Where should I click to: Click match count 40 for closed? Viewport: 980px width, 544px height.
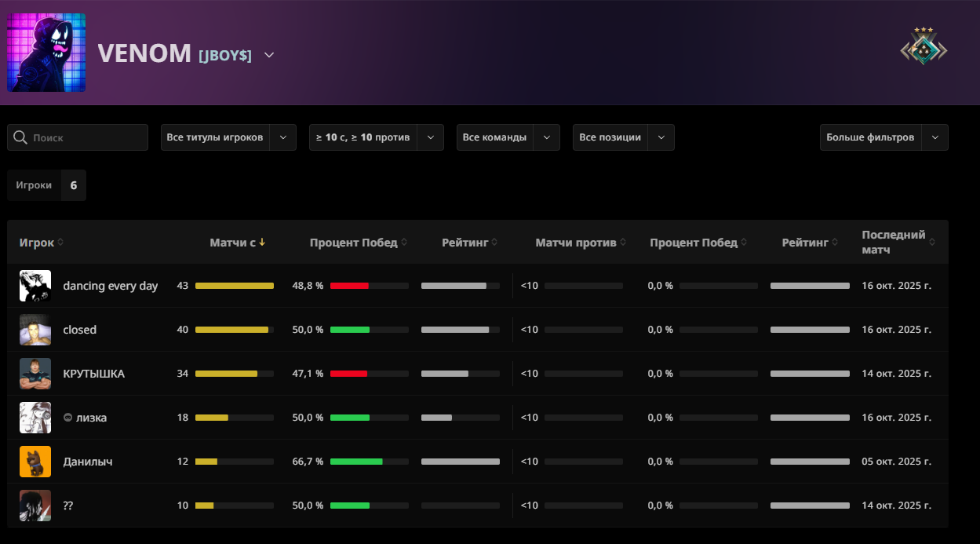pos(183,330)
